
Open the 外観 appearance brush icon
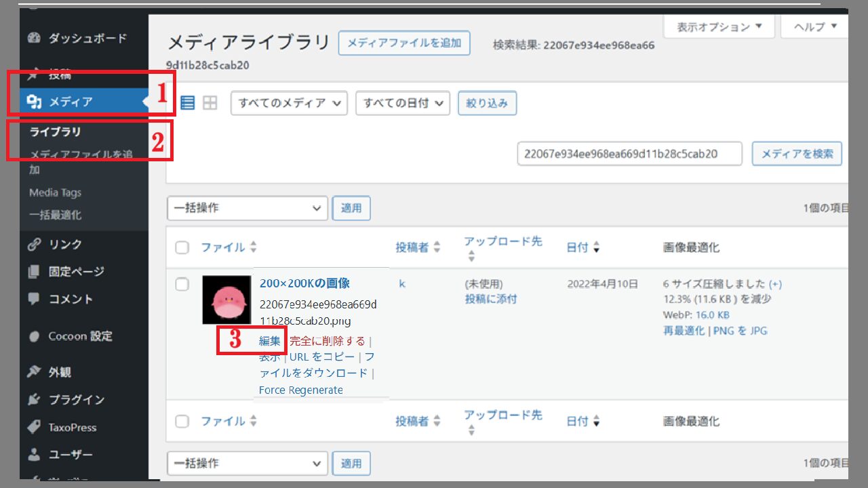[x=34, y=372]
